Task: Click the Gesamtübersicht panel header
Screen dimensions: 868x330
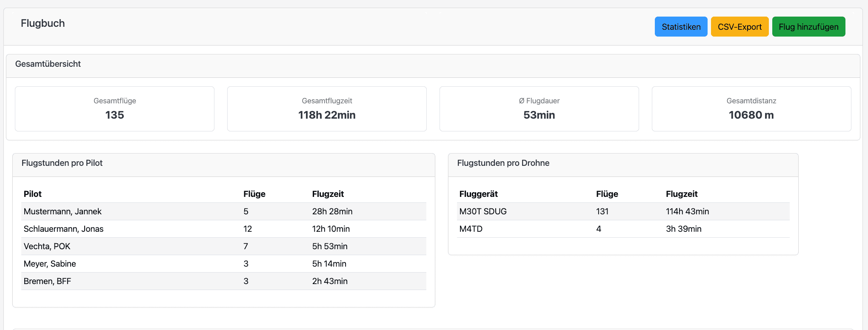Action: (48, 64)
